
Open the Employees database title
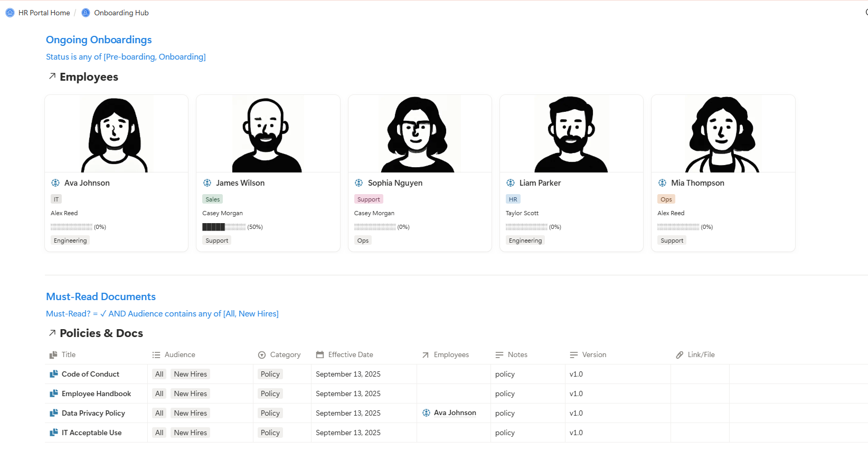[89, 77]
